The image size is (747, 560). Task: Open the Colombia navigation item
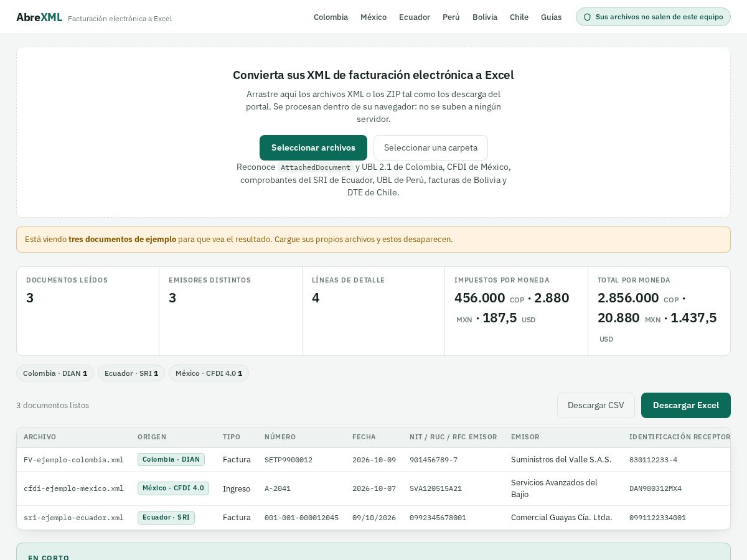coord(331,17)
